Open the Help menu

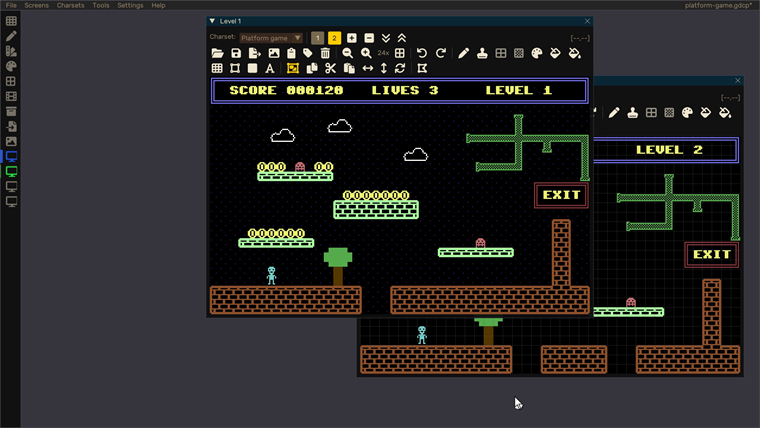coord(158,5)
